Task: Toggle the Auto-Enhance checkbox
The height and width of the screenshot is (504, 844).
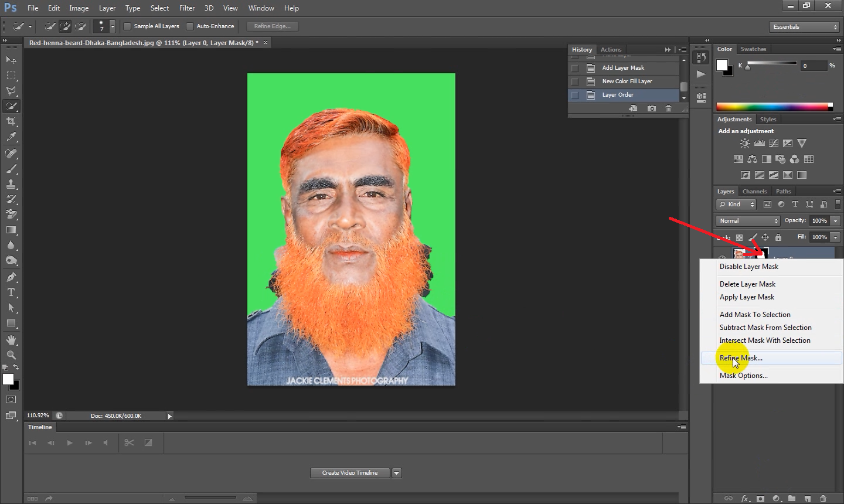Action: pos(190,26)
